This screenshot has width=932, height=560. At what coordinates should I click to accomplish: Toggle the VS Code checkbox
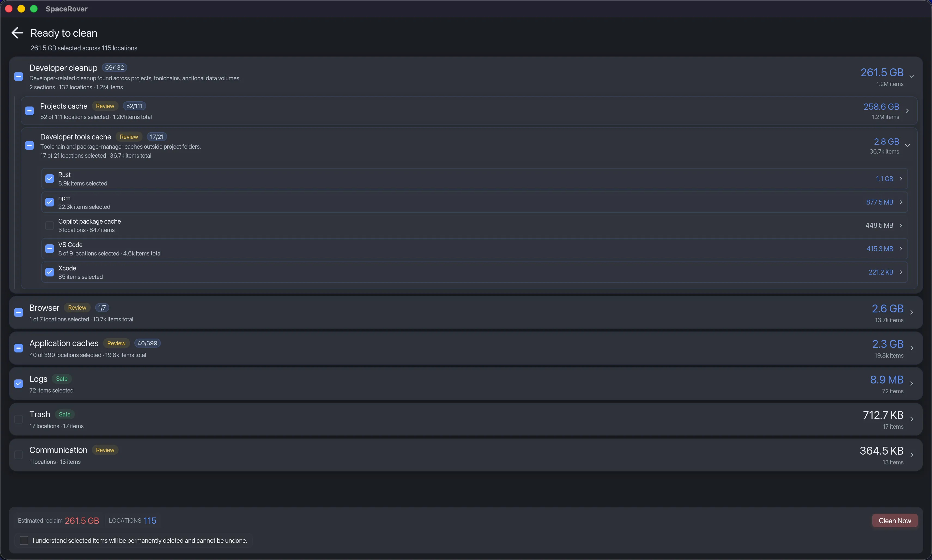pos(49,249)
